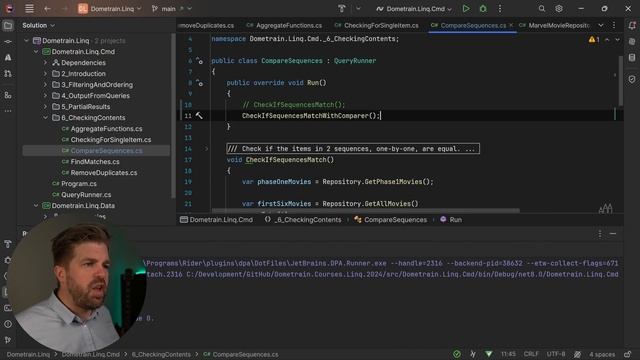Click the hammer quick-fix icon on line 11
The width and height of the screenshot is (640, 360).
pos(199,116)
